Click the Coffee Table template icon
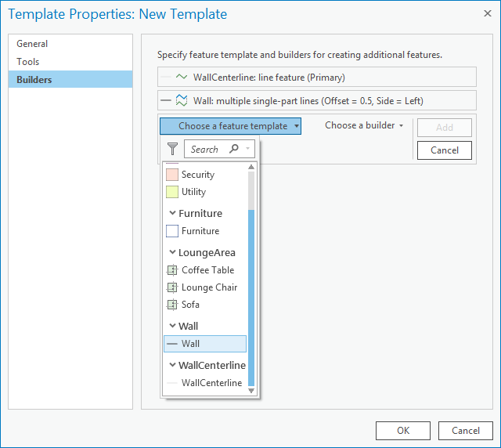 point(172,270)
